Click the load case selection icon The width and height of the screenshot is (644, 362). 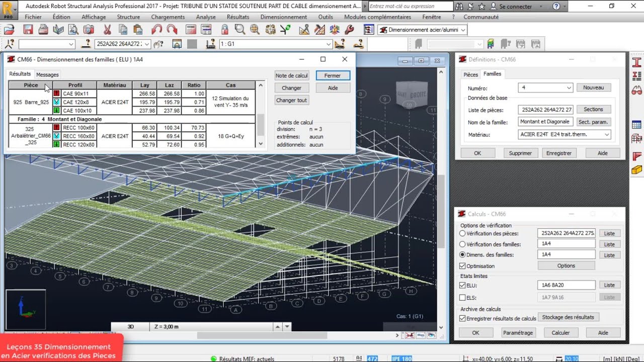tap(212, 44)
